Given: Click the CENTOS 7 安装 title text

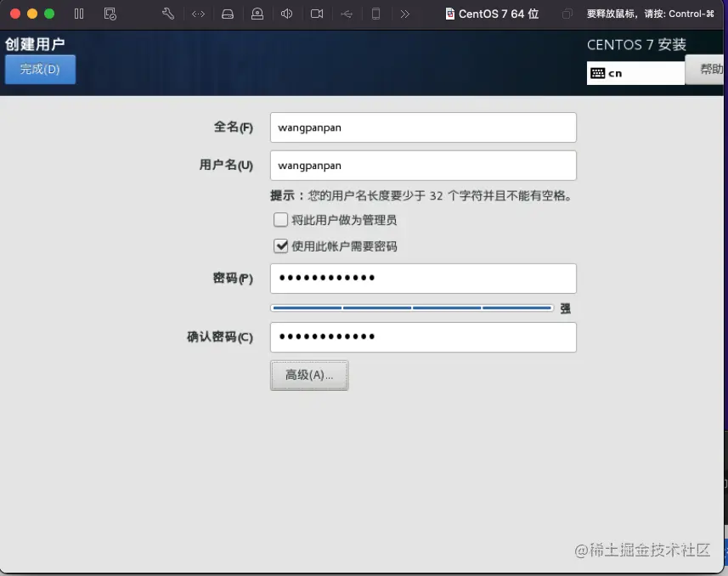Looking at the screenshot, I should click(x=636, y=44).
